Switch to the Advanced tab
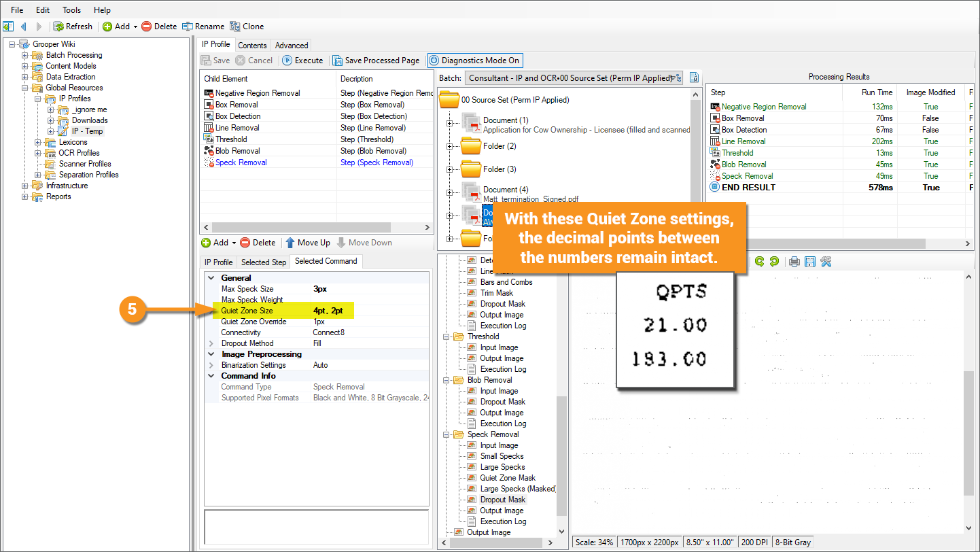 click(x=292, y=46)
